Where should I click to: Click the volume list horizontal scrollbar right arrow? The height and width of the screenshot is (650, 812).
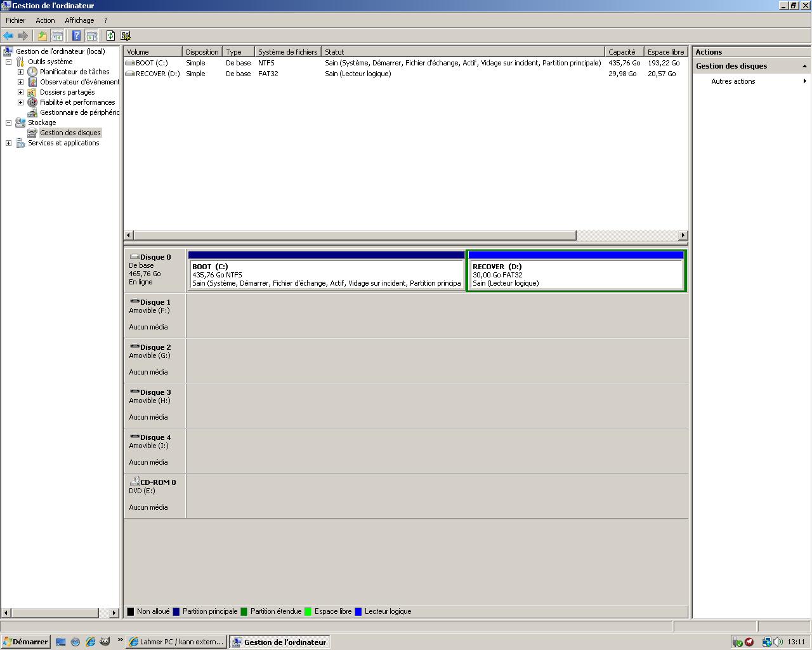click(x=683, y=235)
